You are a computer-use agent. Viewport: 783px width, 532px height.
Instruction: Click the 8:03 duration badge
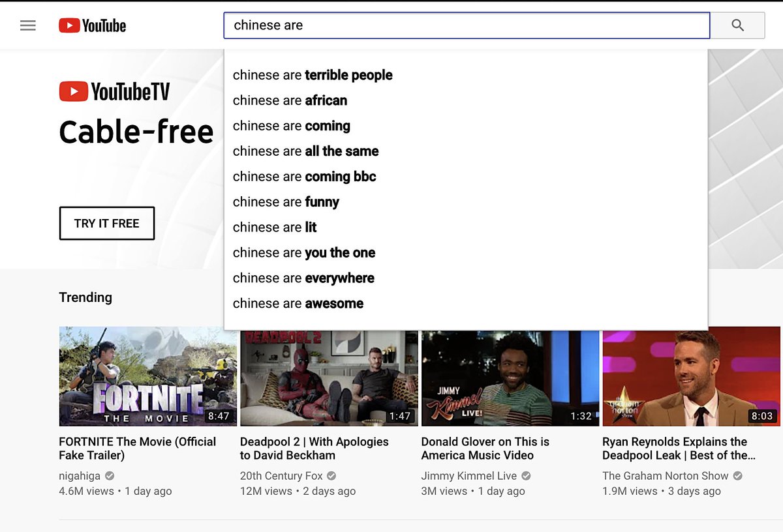762,416
